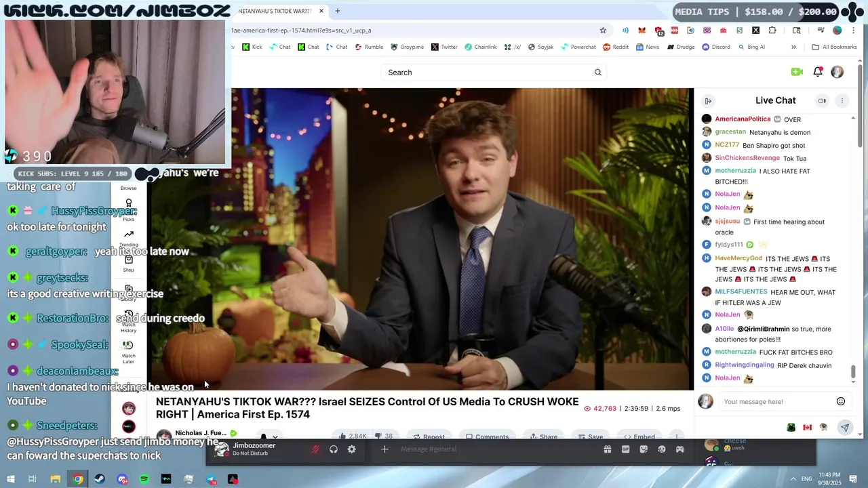This screenshot has width=868, height=488.
Task: Open Comments below the video
Action: click(x=487, y=437)
